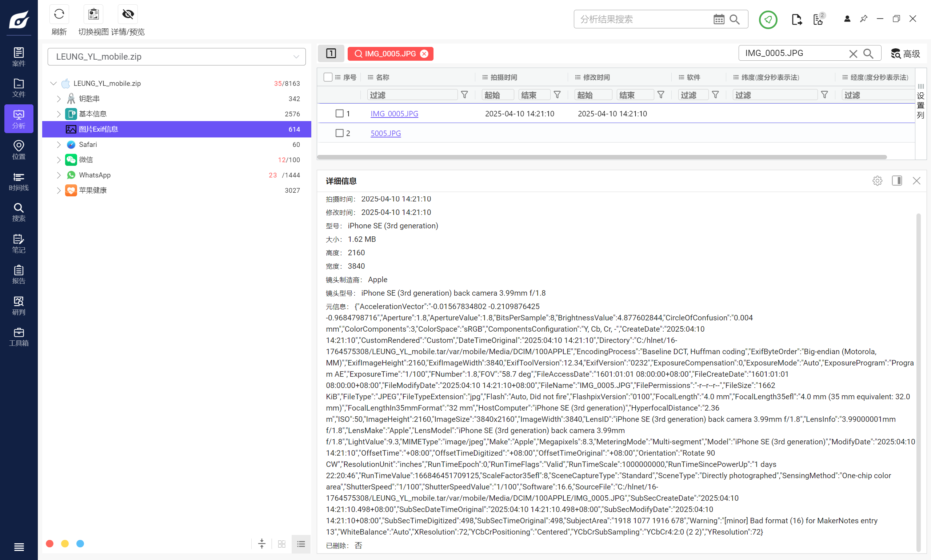Image resolution: width=931 pixels, height=560 pixels.
Task: Check the checkbox for row 1 IMG_0005.JPG
Action: (x=339, y=113)
